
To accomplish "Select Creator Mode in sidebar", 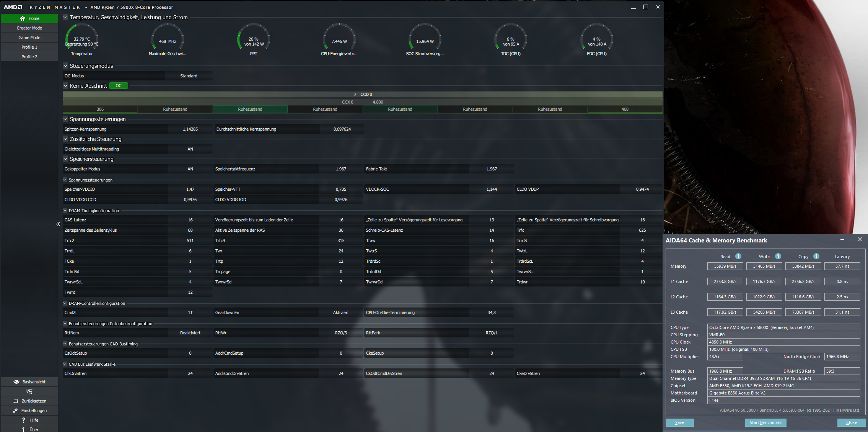I will click(x=29, y=28).
